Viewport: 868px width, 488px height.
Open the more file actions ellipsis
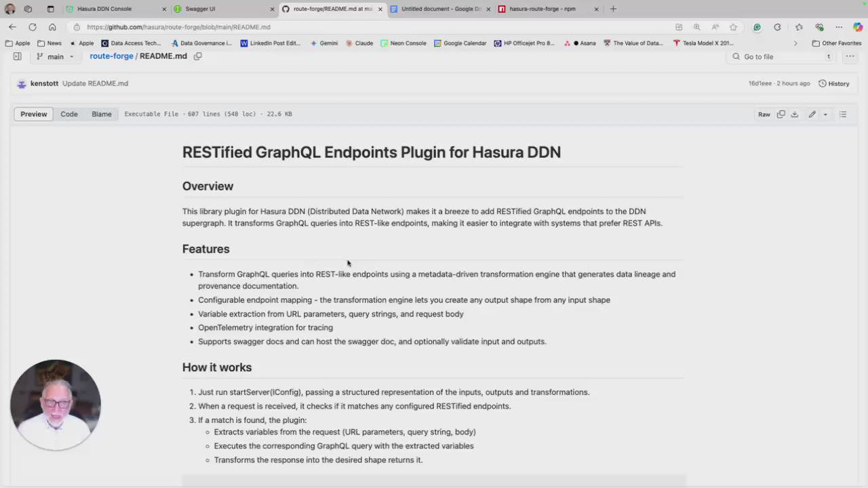(850, 56)
